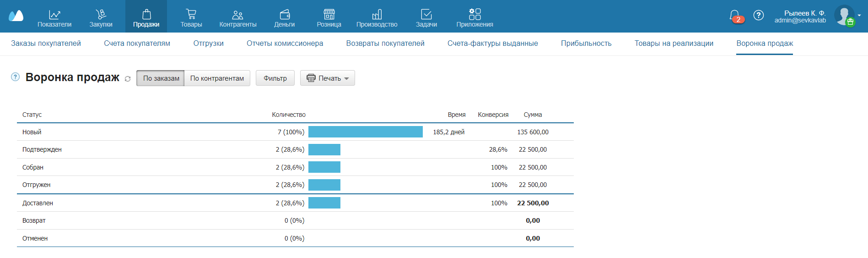Click the 135 600,00 sum value
The image size is (868, 258).
533,132
